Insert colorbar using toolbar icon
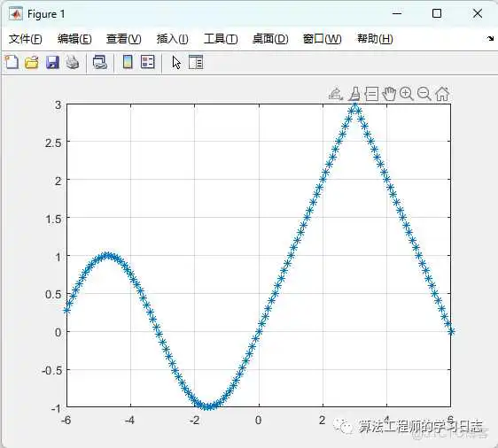This screenshot has height=448, width=498. (x=128, y=62)
